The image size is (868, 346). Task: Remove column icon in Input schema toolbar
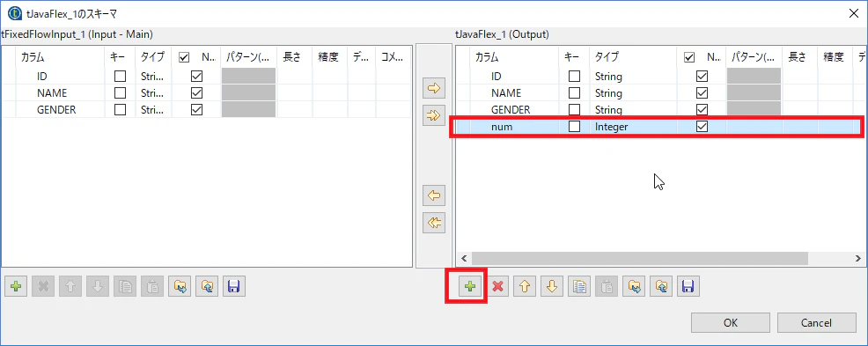[x=43, y=286]
